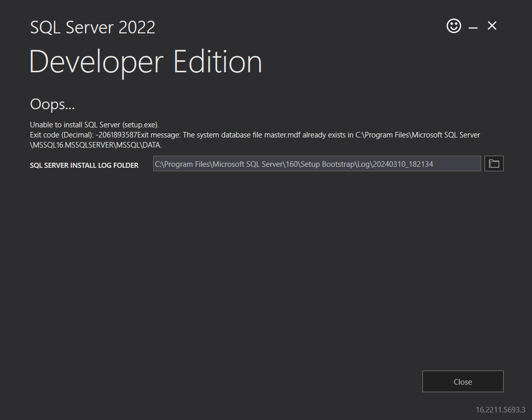Click the SQL SERVER INSTALL LOG FOLDER label

[84, 165]
